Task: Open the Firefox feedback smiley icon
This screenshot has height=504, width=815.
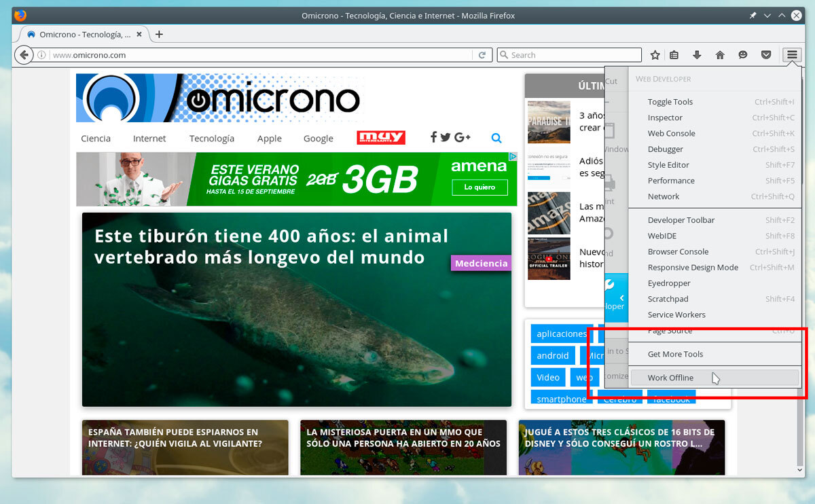Action: (742, 54)
